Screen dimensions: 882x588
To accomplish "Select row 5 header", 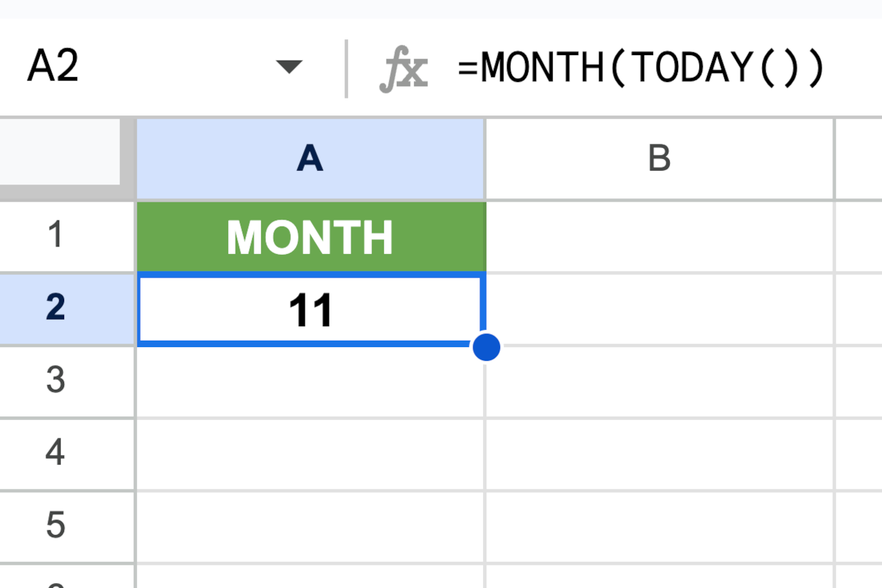I will [x=67, y=525].
